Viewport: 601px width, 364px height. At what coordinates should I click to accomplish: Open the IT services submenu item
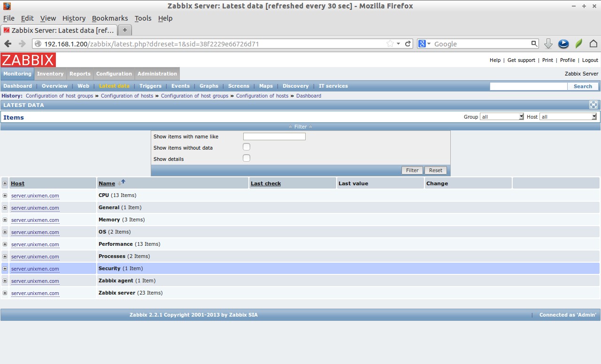(333, 86)
